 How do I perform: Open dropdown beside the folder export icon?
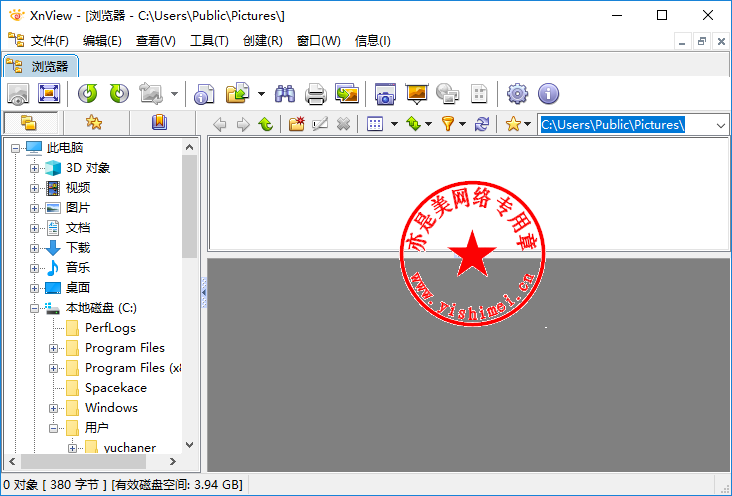[261, 94]
